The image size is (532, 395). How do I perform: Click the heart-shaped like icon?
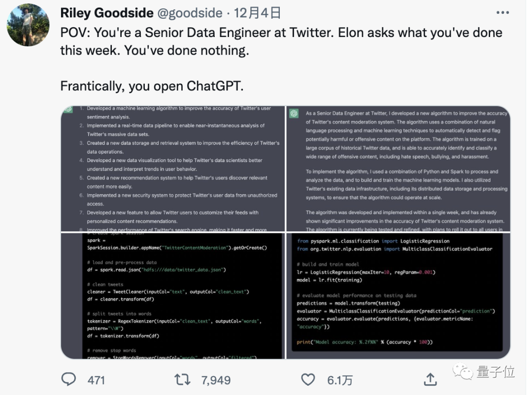point(308,379)
